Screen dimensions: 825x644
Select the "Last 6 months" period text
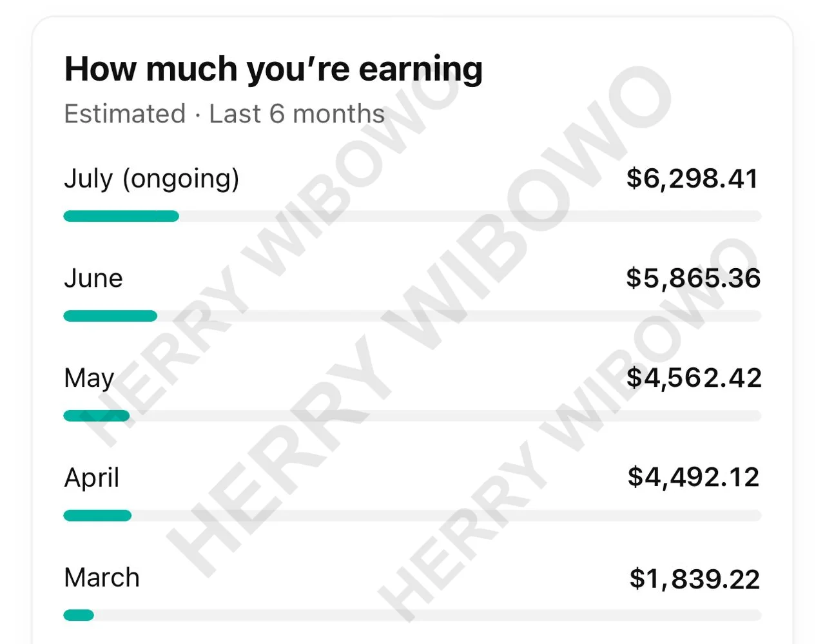[x=296, y=114]
